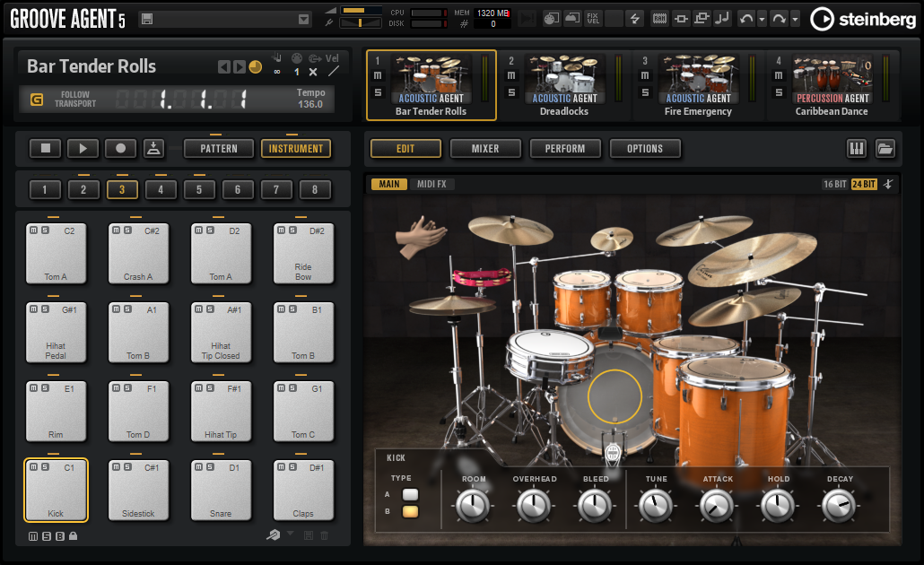The height and width of the screenshot is (565, 924).
Task: Mute the C2 Tom A pad
Action: (34, 230)
